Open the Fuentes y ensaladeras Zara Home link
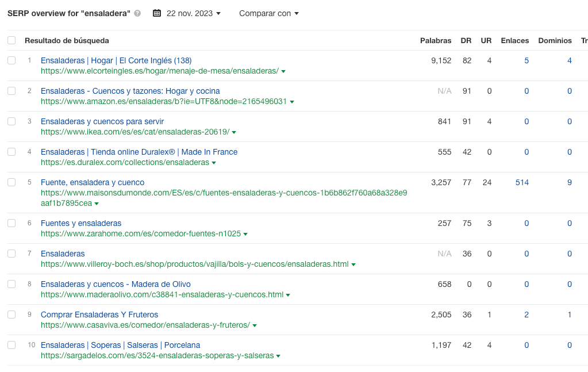Screen dimensions: 588x372 tap(81, 223)
